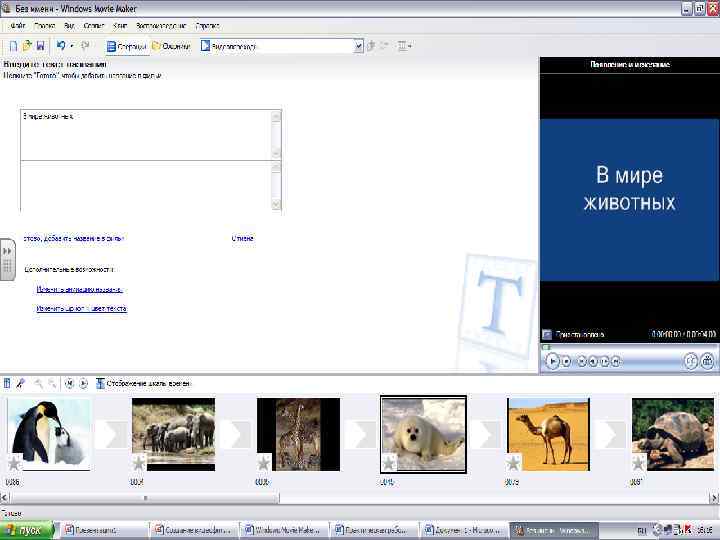Click the Forward (skip to end) monitor button
Image resolution: width=720 pixels, height=540 pixels.
tap(616, 362)
